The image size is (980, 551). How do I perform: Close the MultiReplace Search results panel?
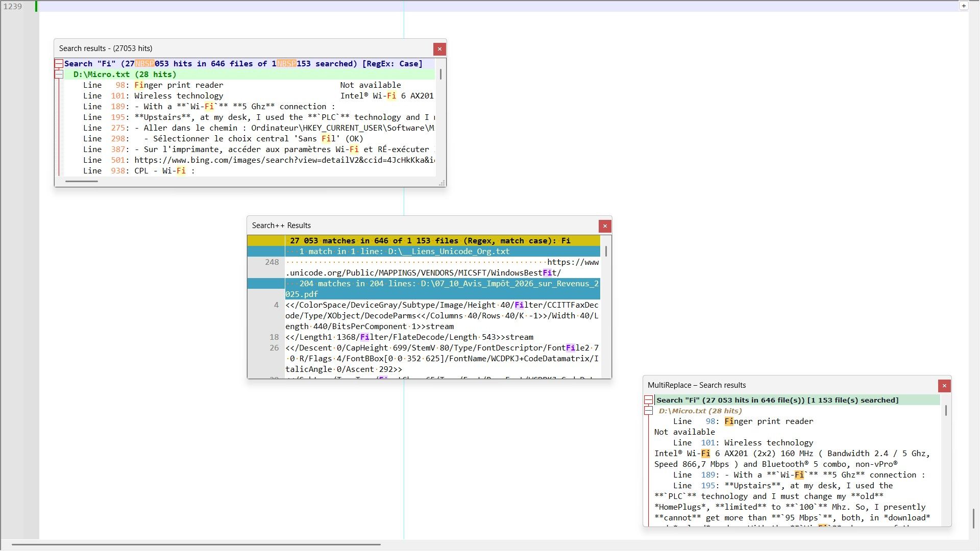pyautogui.click(x=944, y=386)
